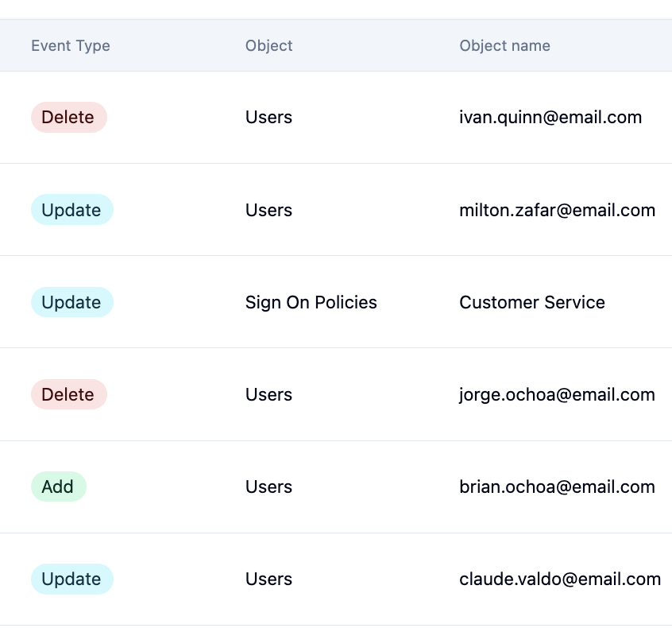Open milton.zafar@email.com entry

pyautogui.click(x=557, y=210)
